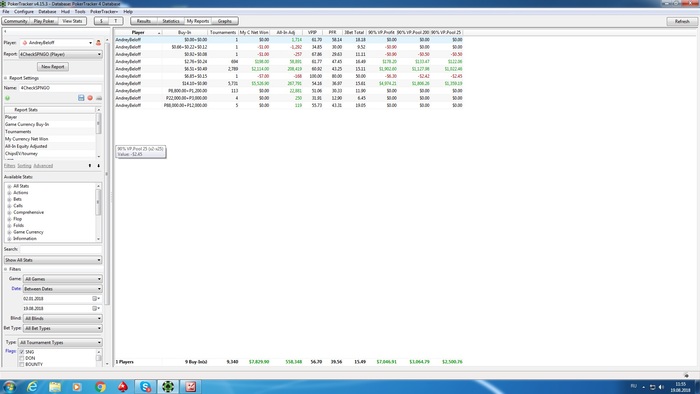The height and width of the screenshot is (394, 700).
Task: Click the print icon in Report Settings
Action: (99, 98)
